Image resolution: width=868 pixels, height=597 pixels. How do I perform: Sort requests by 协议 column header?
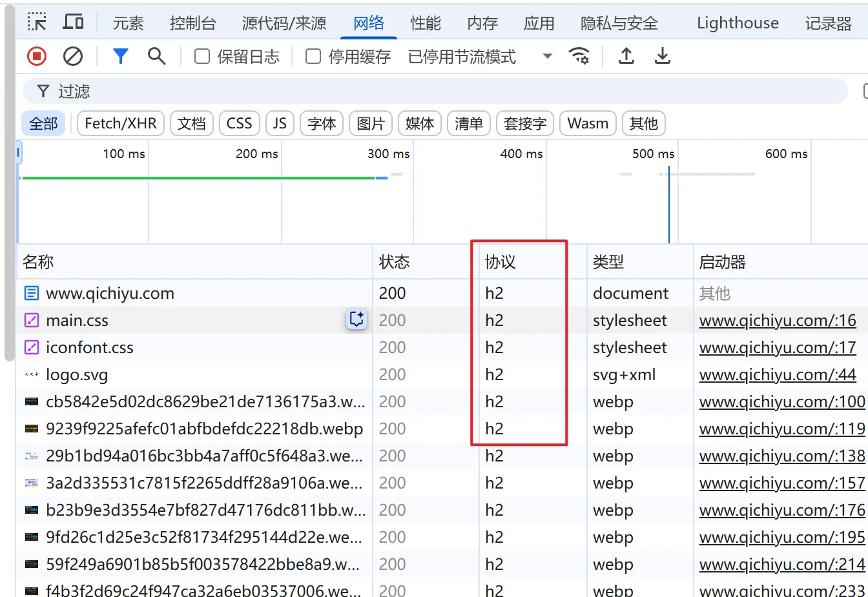click(501, 262)
